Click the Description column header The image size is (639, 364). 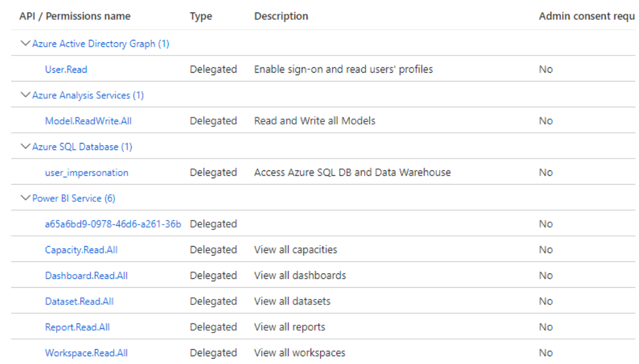pos(281,16)
